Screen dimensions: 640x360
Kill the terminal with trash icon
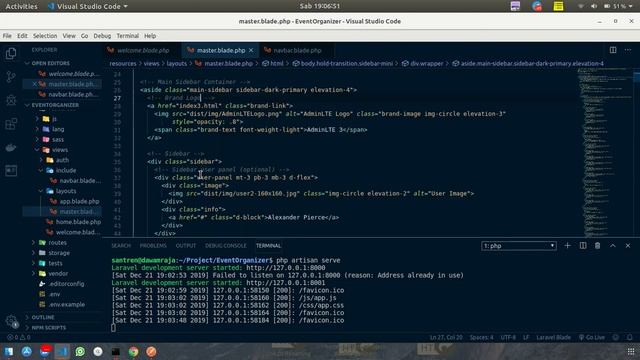pyautogui.click(x=598, y=246)
